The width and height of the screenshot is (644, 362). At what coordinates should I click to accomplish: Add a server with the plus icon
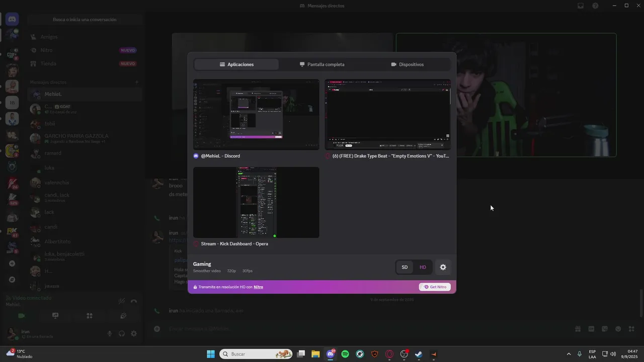pyautogui.click(x=12, y=263)
